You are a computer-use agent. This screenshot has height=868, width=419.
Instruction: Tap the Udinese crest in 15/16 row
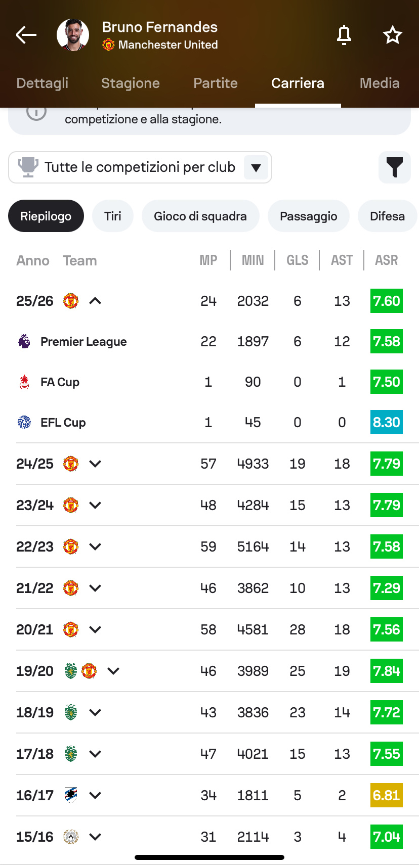click(71, 837)
